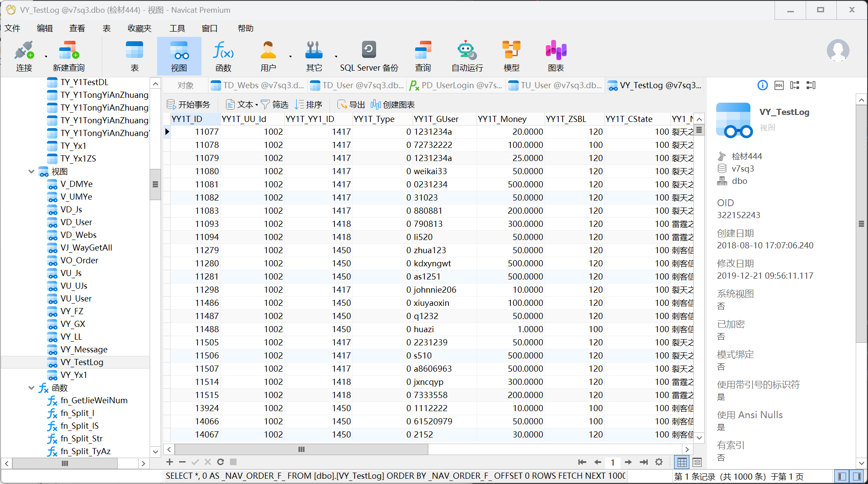Click the 导出 (Export) button
Viewport: 868px width, 484px height.
(351, 104)
